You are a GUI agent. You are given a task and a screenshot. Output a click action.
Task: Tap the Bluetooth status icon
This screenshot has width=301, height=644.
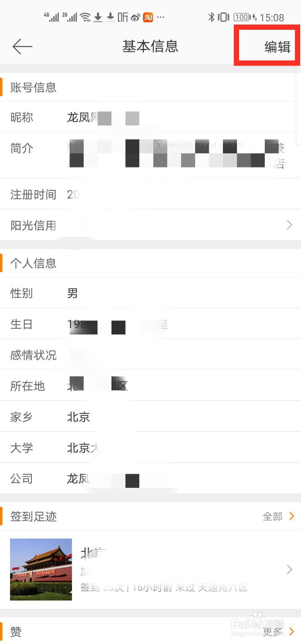coord(211,17)
